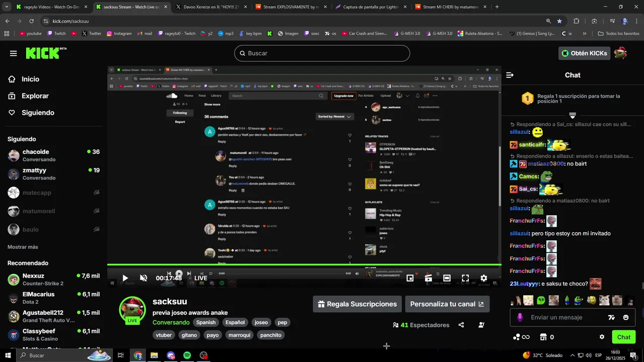
Task: Select the Spanish tag
Action: 206,322
